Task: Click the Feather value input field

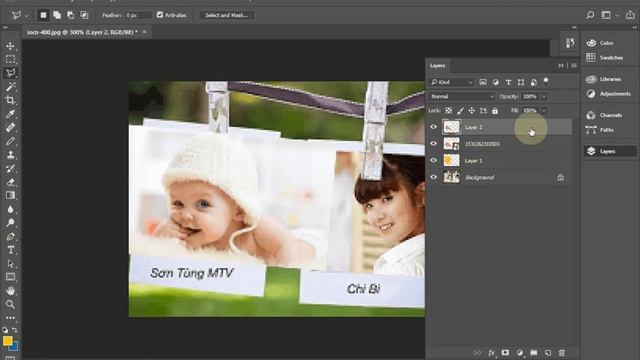Action: click(x=138, y=15)
